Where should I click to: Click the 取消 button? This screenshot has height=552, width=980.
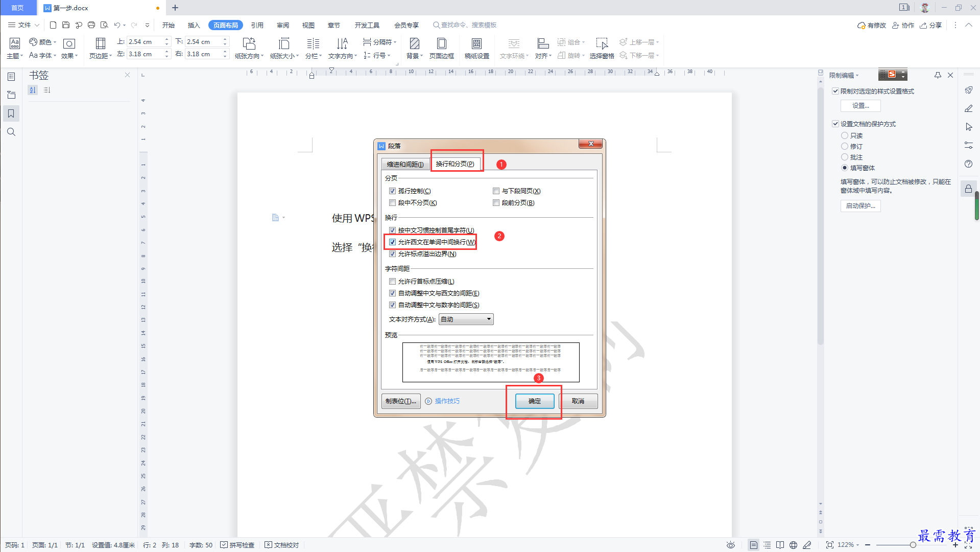pos(578,401)
